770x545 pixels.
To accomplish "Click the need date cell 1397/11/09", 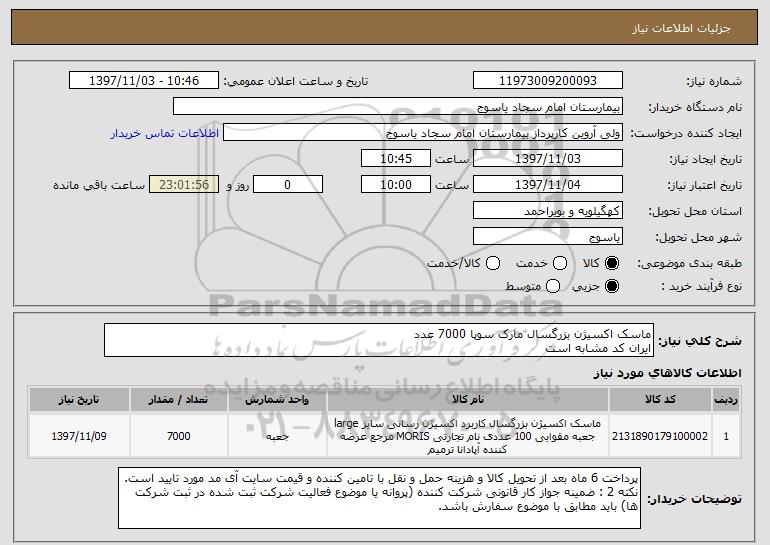I will 79,436.
